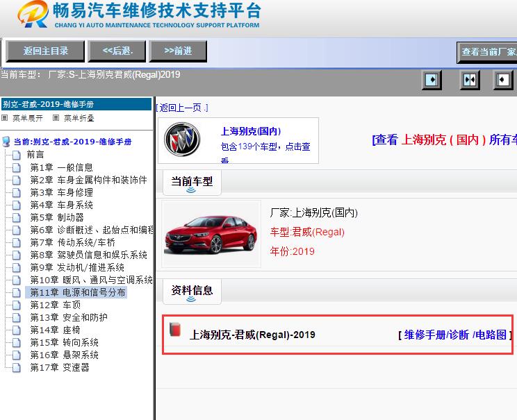Viewport: 517px width, 420px height.
Task: Open 第13章 安全和防护
Action: [x=69, y=317]
